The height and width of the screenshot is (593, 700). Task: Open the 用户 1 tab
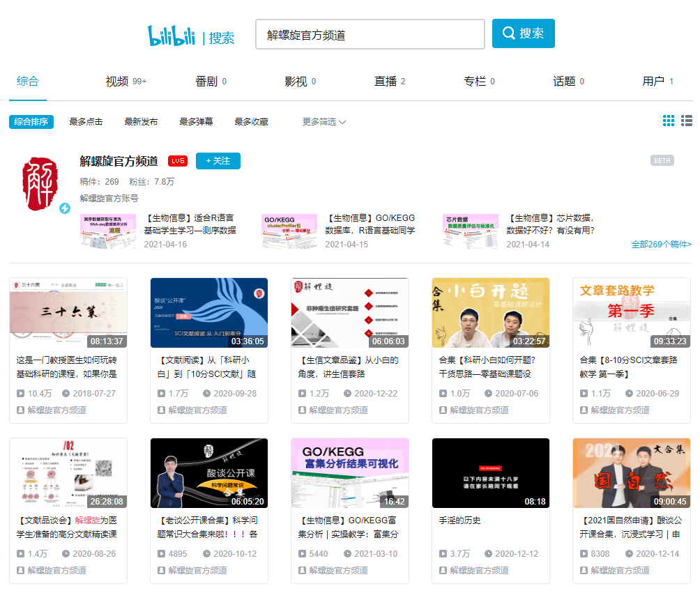(657, 82)
